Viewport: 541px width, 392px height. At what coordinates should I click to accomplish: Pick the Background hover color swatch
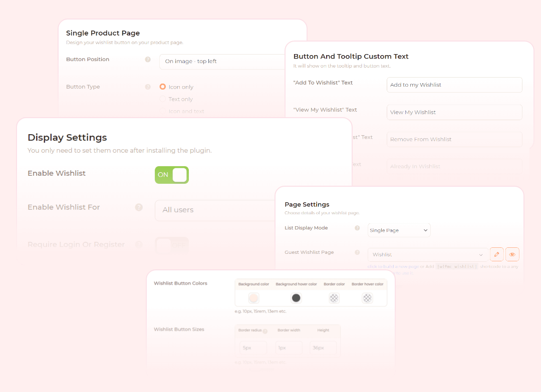[x=296, y=298]
